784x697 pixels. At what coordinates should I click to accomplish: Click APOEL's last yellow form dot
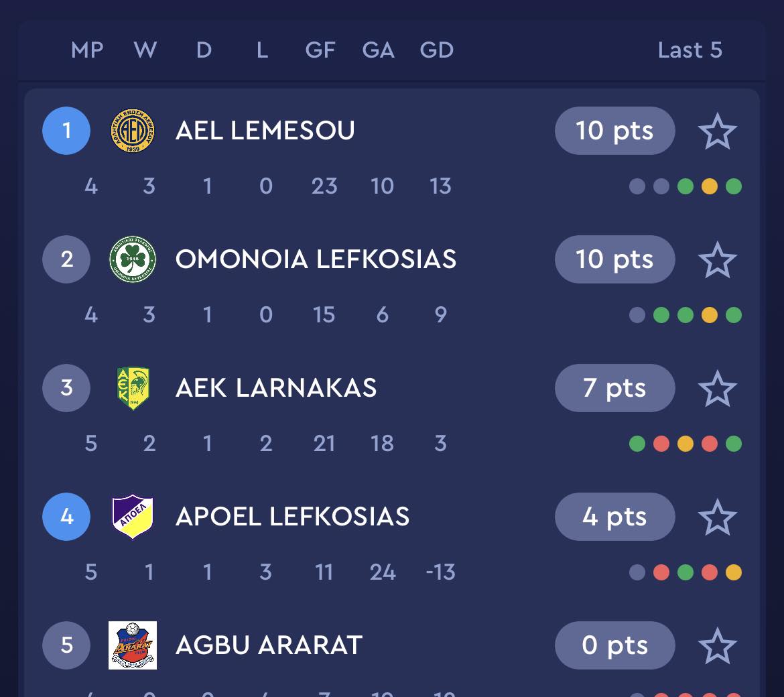pyautogui.click(x=734, y=572)
